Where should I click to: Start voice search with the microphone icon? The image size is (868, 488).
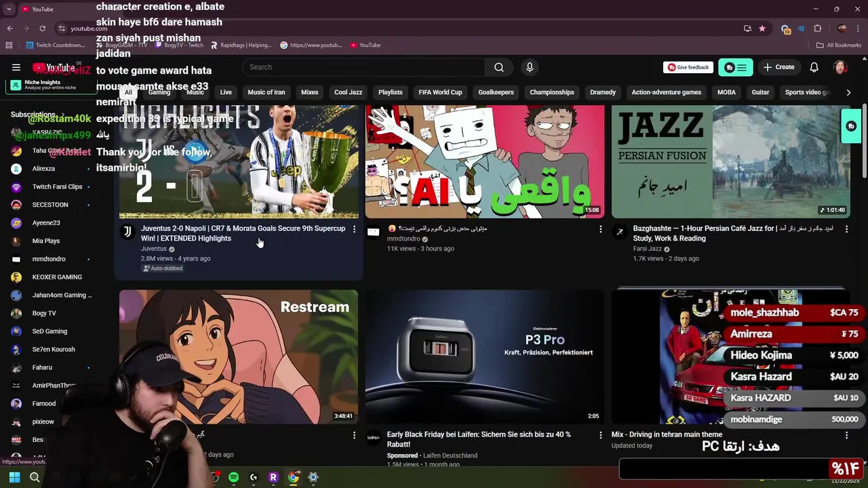tap(530, 67)
